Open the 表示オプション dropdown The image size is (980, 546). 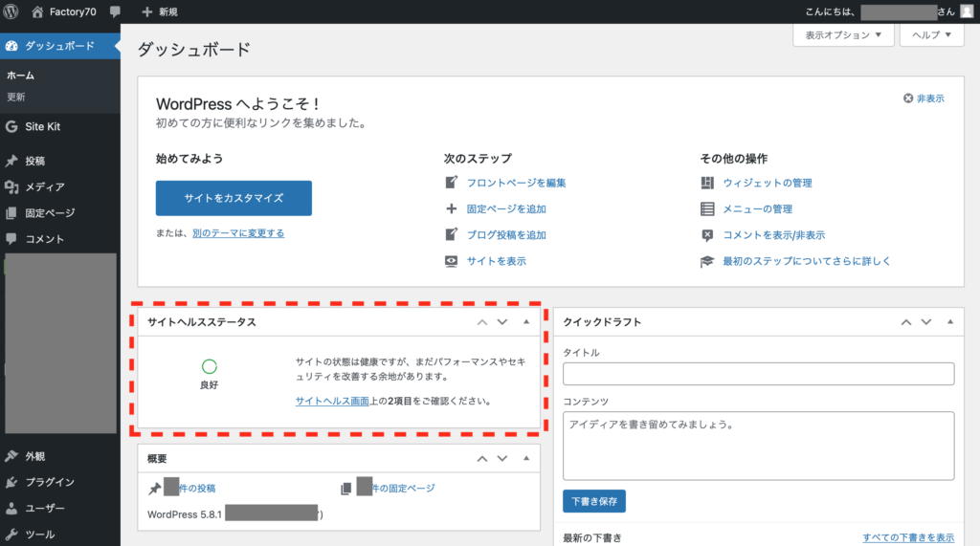click(x=843, y=35)
